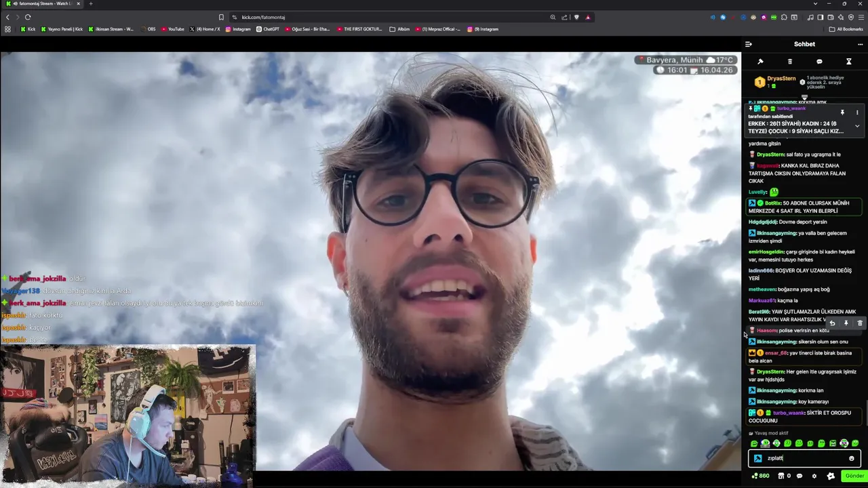Open the Brave wallet icon in the toolbar

[831, 17]
